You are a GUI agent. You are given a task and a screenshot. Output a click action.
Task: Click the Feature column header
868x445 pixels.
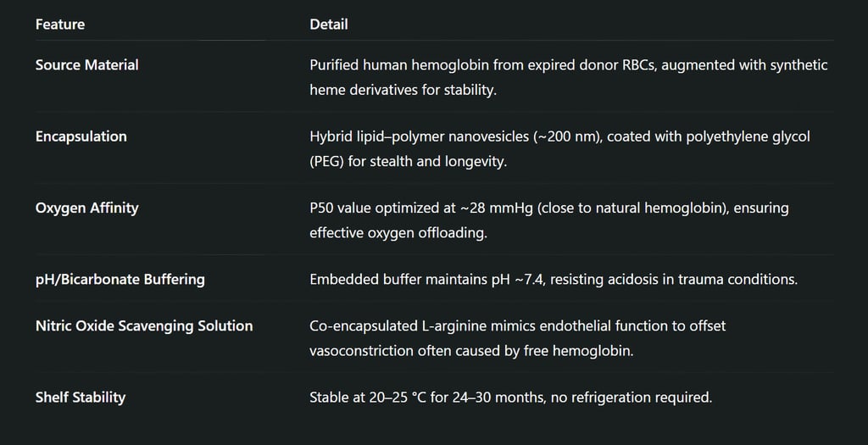tap(60, 25)
